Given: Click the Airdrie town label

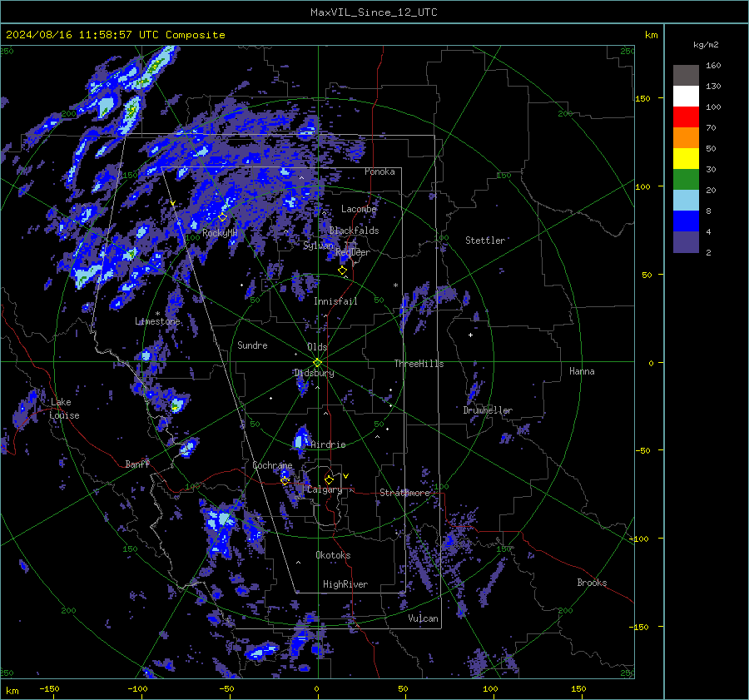Looking at the screenshot, I should coord(328,444).
